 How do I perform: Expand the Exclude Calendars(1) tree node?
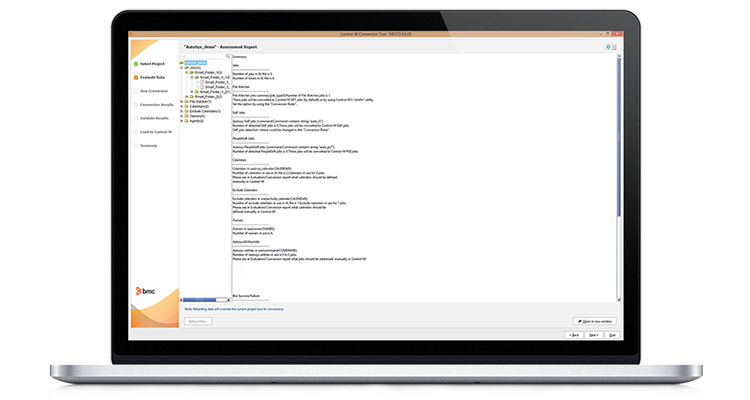[x=181, y=110]
